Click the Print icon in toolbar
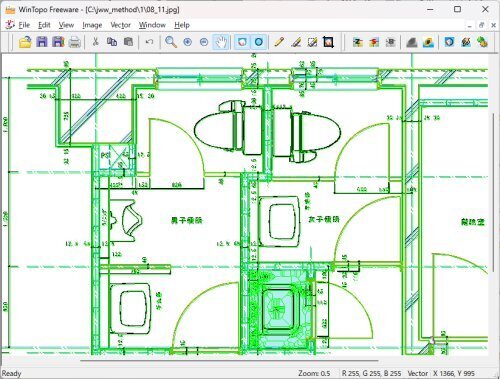 tap(75, 42)
